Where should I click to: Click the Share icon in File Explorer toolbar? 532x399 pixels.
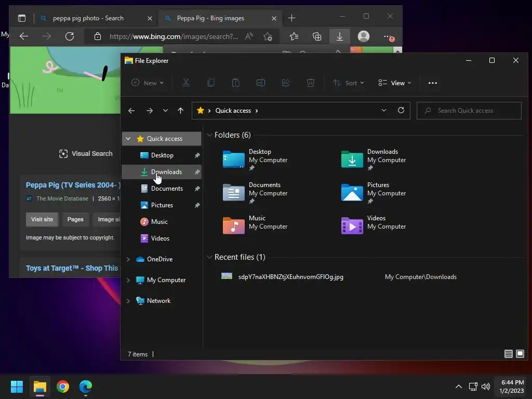[x=286, y=83]
